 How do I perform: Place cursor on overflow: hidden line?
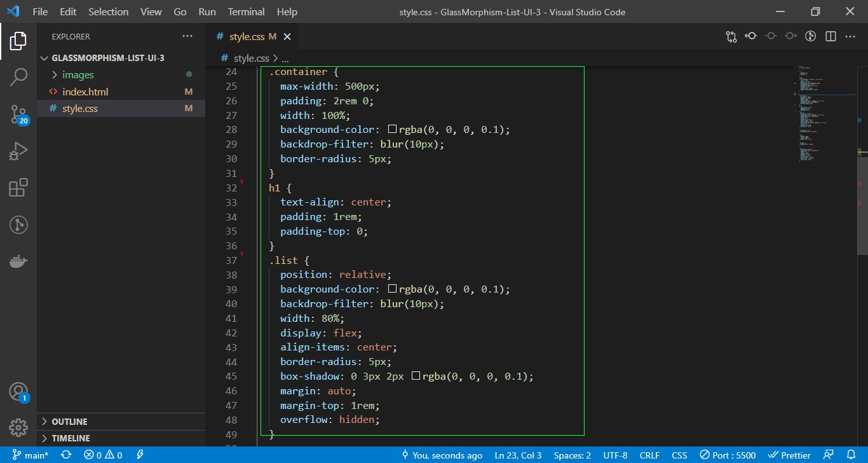pyautogui.click(x=330, y=420)
